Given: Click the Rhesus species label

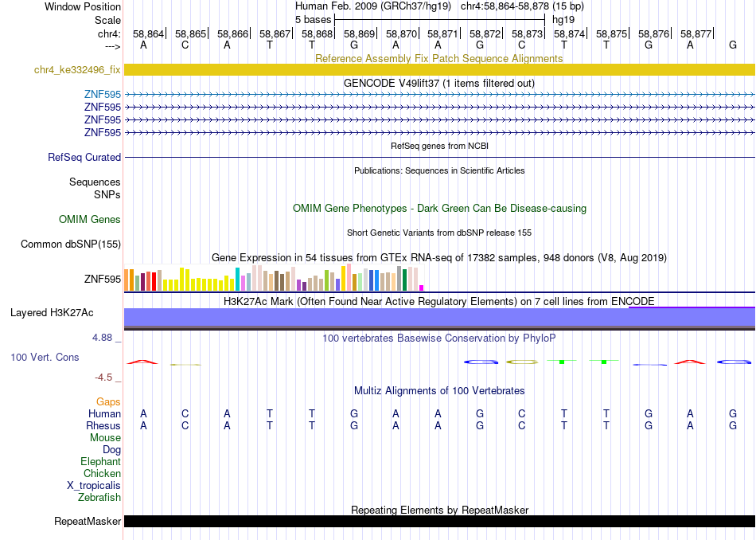Looking at the screenshot, I should pos(103,425).
